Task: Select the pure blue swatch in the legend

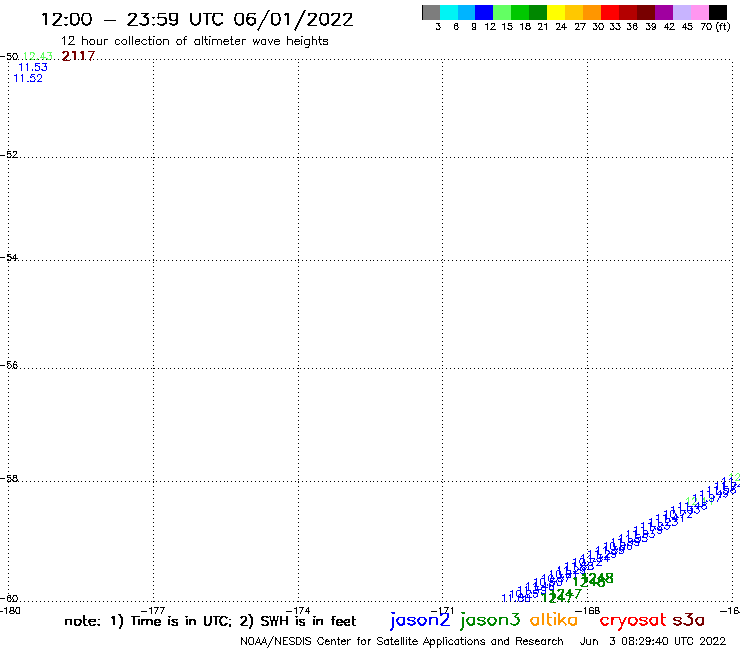Action: 484,12
